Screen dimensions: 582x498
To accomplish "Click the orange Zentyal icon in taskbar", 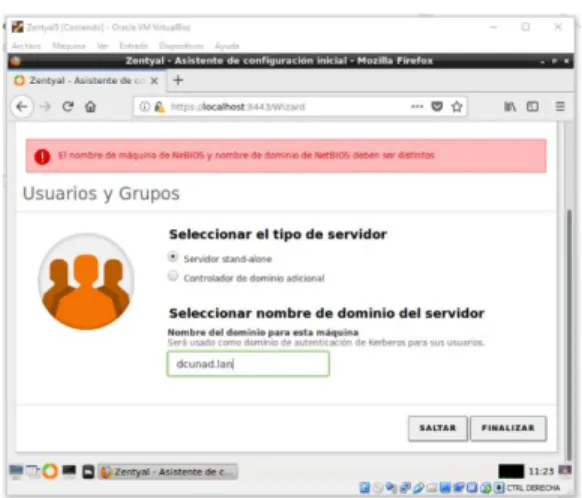I will [x=50, y=471].
